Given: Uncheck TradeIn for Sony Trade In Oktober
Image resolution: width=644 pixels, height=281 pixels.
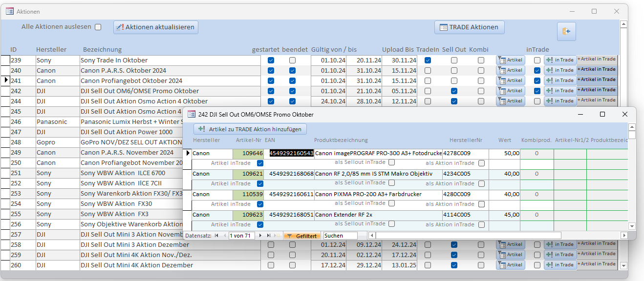Looking at the screenshot, I should pyautogui.click(x=428, y=60).
